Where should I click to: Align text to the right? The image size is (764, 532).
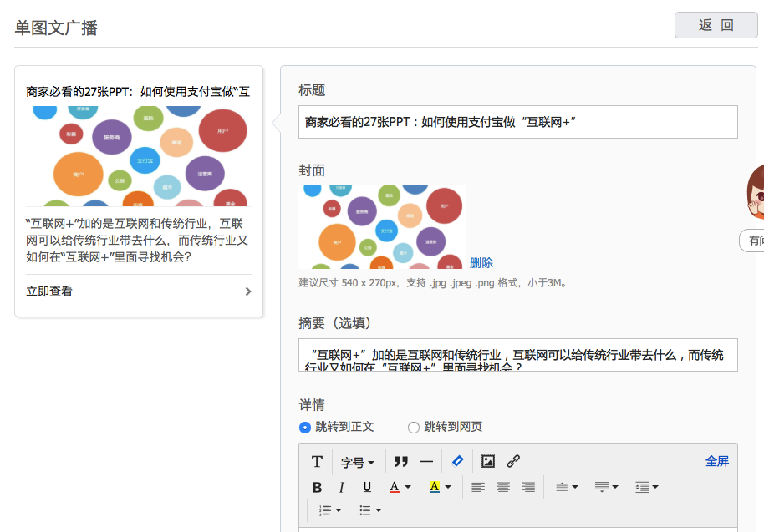coord(528,487)
